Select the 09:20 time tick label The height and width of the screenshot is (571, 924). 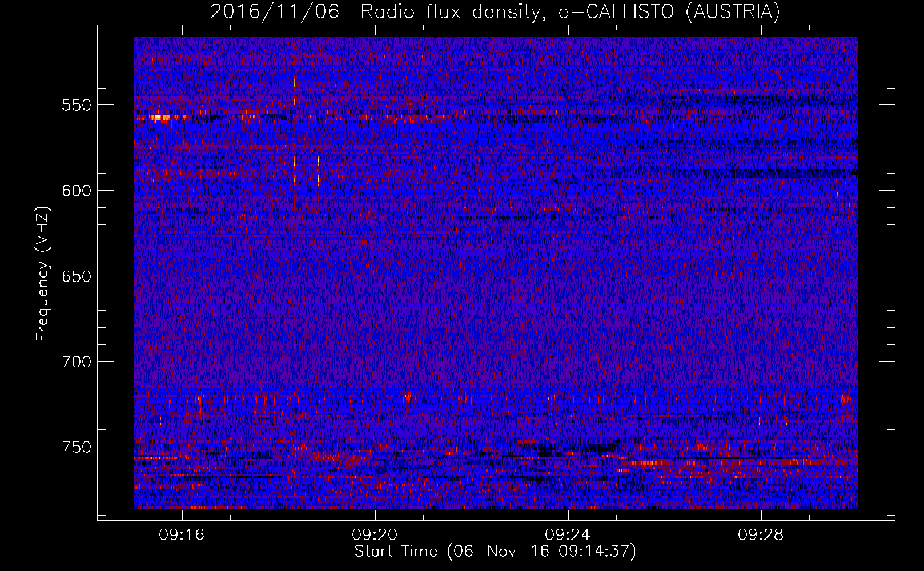click(x=375, y=535)
